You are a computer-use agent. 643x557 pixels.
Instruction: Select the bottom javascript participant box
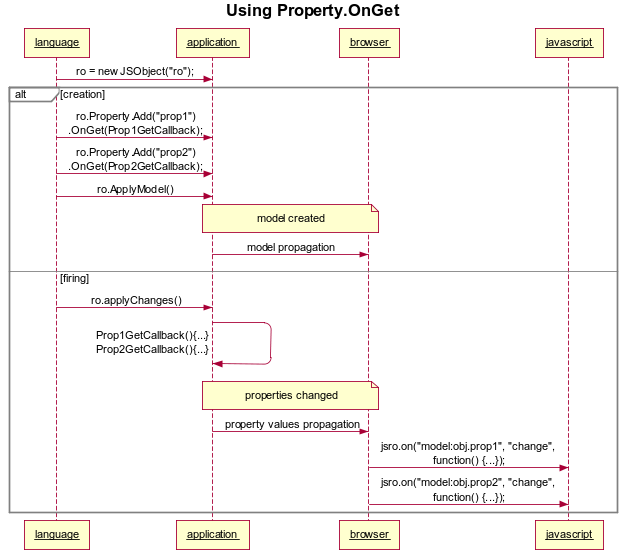pos(569,535)
